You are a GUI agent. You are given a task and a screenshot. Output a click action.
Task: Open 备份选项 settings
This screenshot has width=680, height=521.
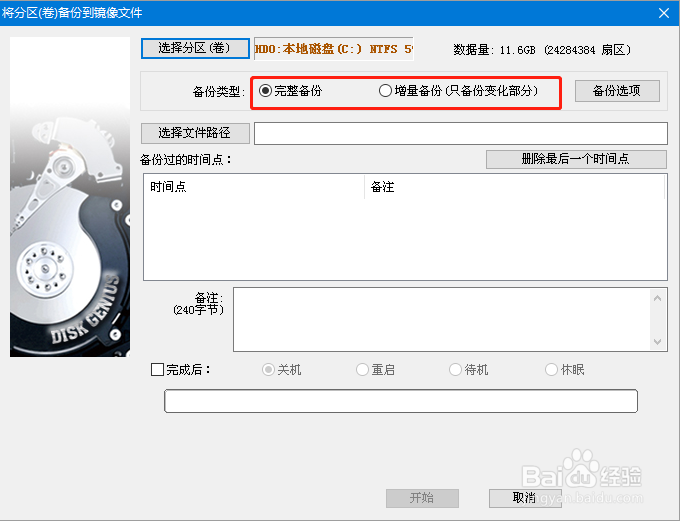pyautogui.click(x=617, y=91)
